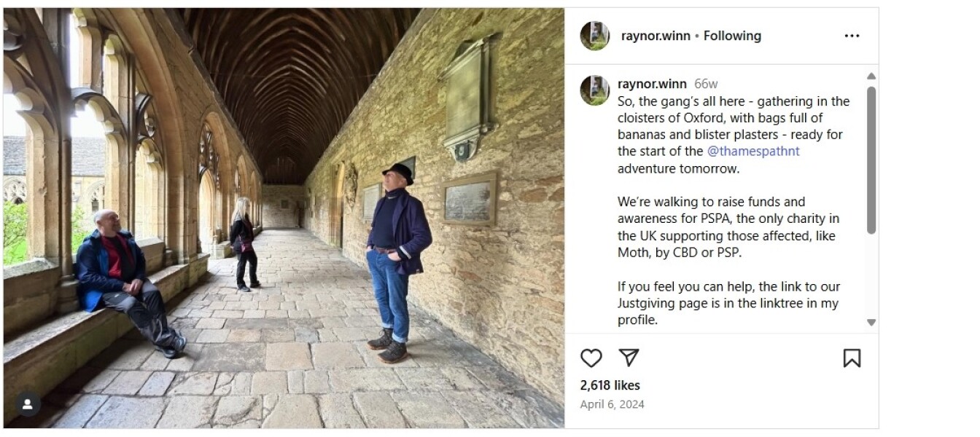Screen dimensions: 980x437
Task: Open raynor.winn's profile picture in the header
Action: 594,35
